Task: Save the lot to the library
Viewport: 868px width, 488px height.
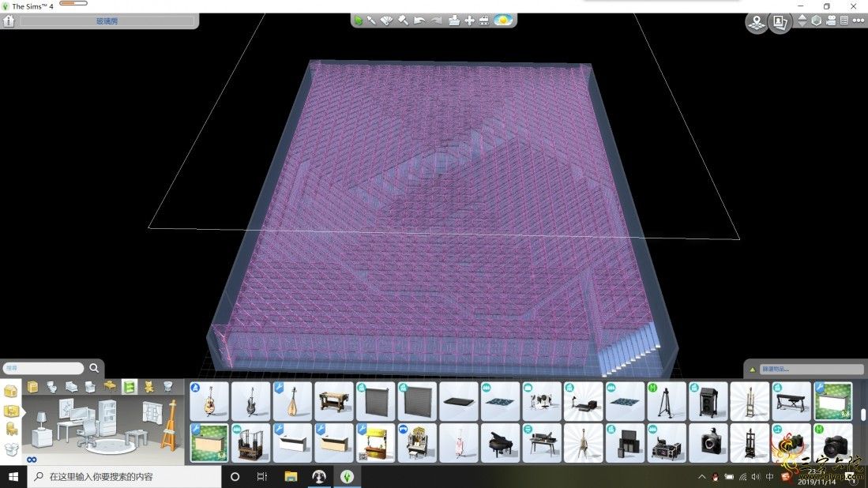Action: click(x=454, y=21)
